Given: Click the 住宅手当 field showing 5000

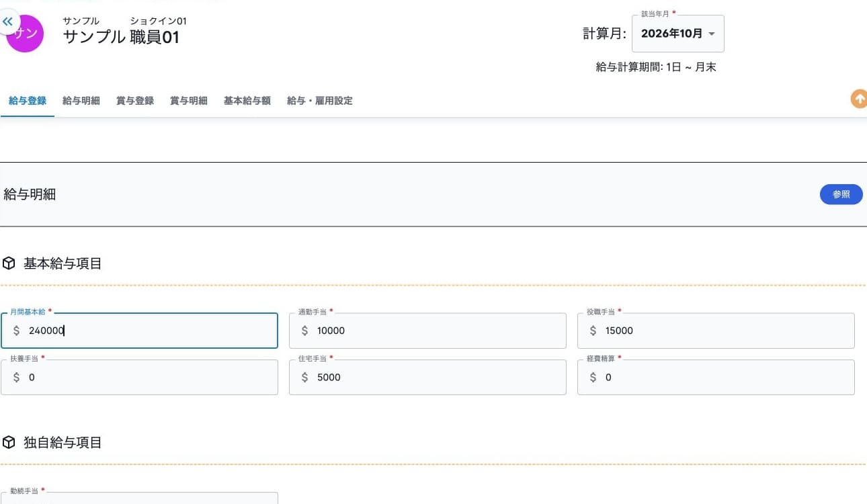Looking at the screenshot, I should (427, 377).
